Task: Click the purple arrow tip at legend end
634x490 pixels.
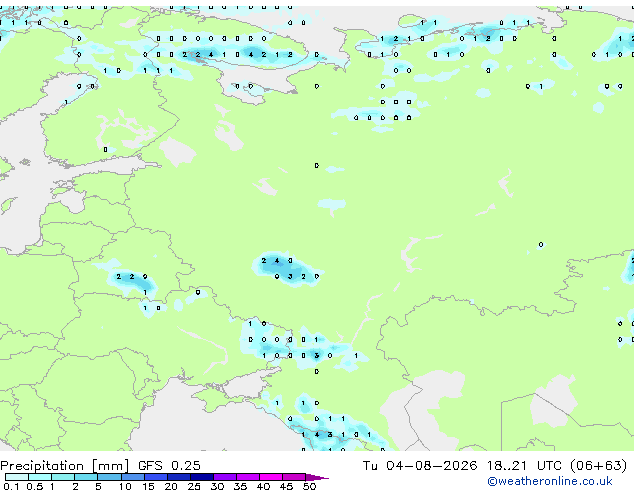Action: (x=317, y=477)
